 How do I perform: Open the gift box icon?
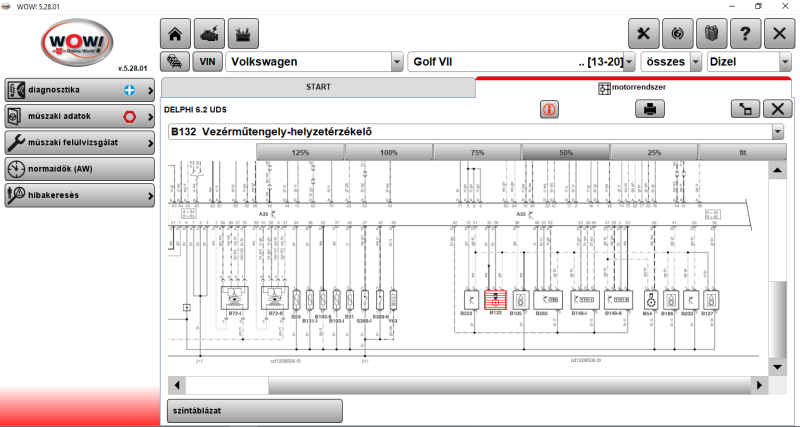point(711,34)
